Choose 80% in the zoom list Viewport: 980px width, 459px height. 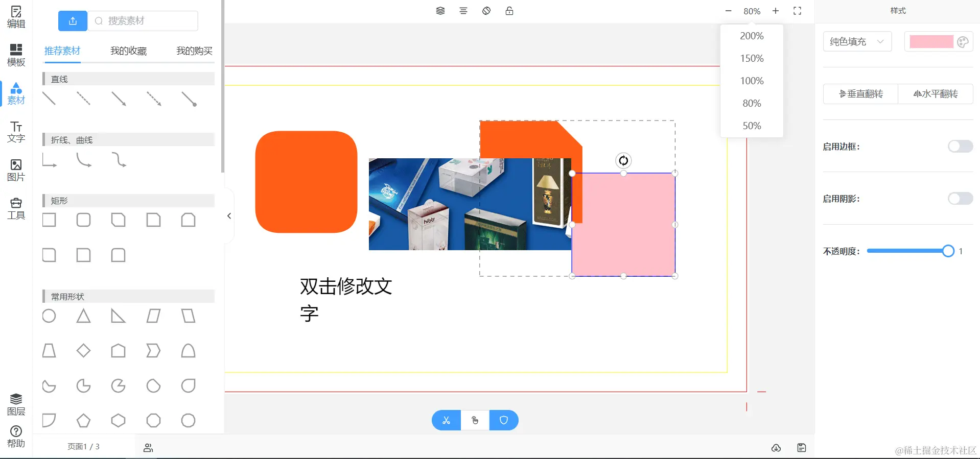752,103
